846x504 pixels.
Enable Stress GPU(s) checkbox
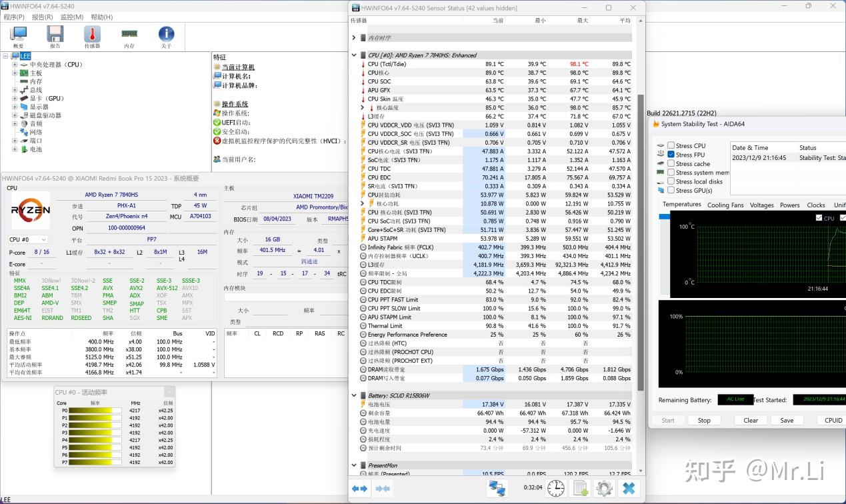pos(671,191)
